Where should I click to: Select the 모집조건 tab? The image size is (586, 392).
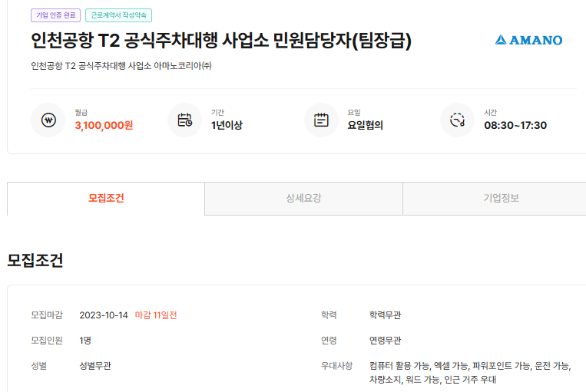pyautogui.click(x=106, y=198)
